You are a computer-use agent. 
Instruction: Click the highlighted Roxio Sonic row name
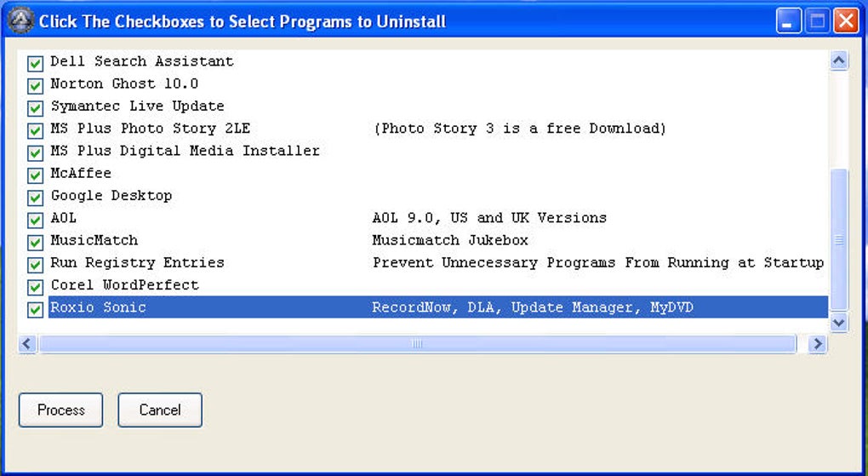coord(98,307)
